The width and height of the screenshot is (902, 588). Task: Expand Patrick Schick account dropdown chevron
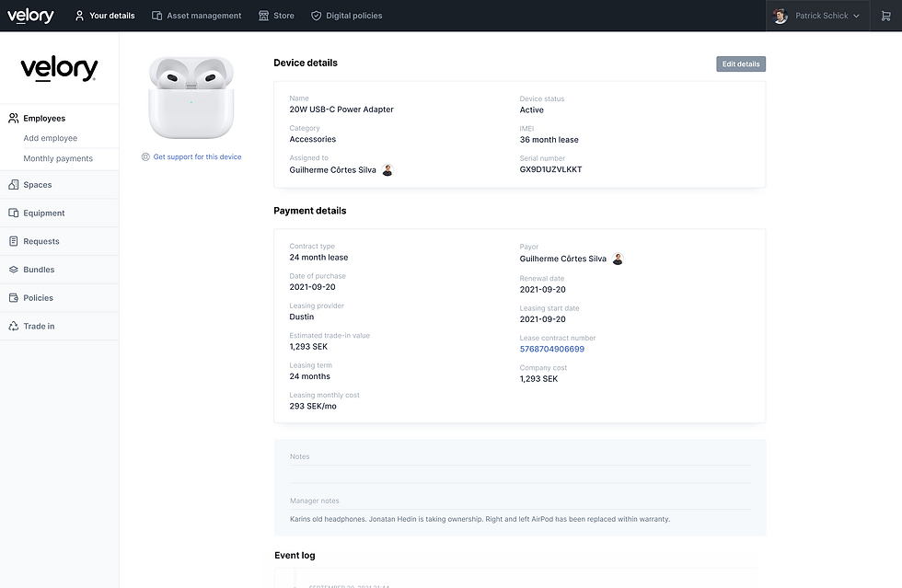click(857, 17)
